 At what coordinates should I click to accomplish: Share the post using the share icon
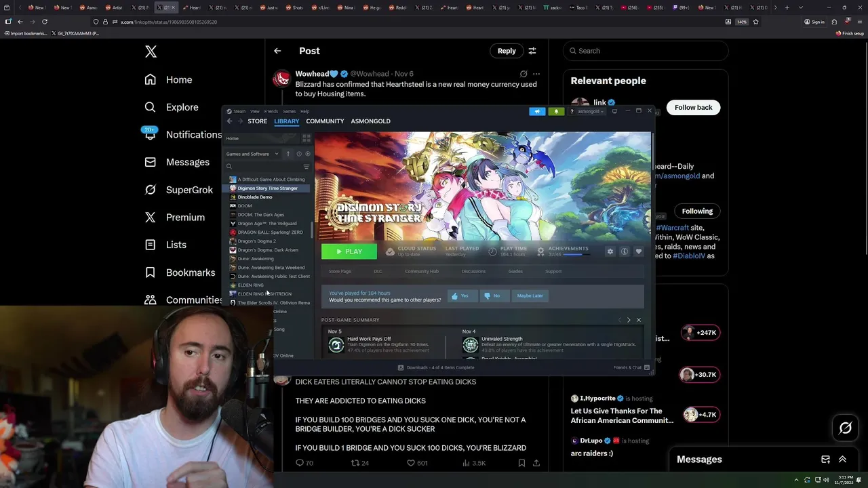[536, 463]
